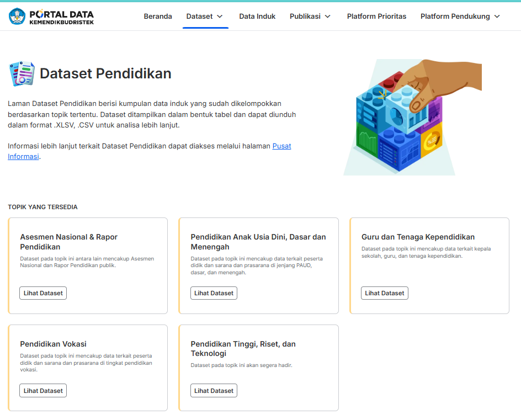Expand the Platform Pendukung dropdown chevron
Viewport: 521px width, 420px height.
[497, 17]
